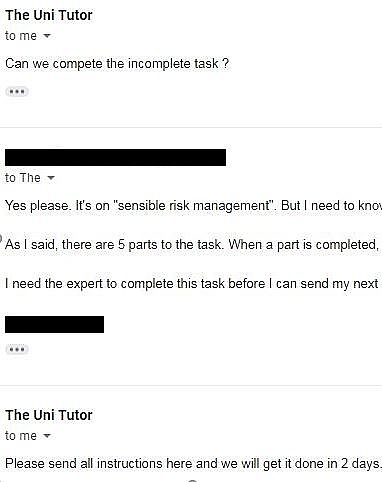
Task: Select the redacted sender name in second email
Action: tap(115, 157)
